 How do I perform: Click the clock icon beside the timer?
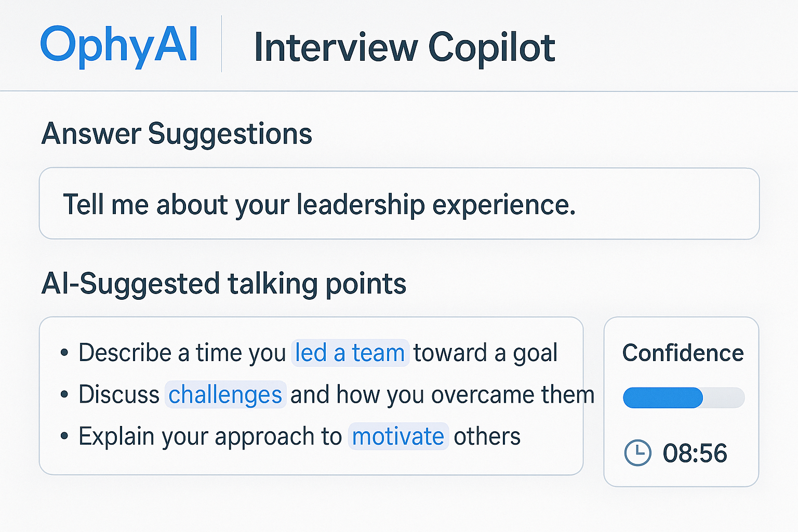coord(638,452)
